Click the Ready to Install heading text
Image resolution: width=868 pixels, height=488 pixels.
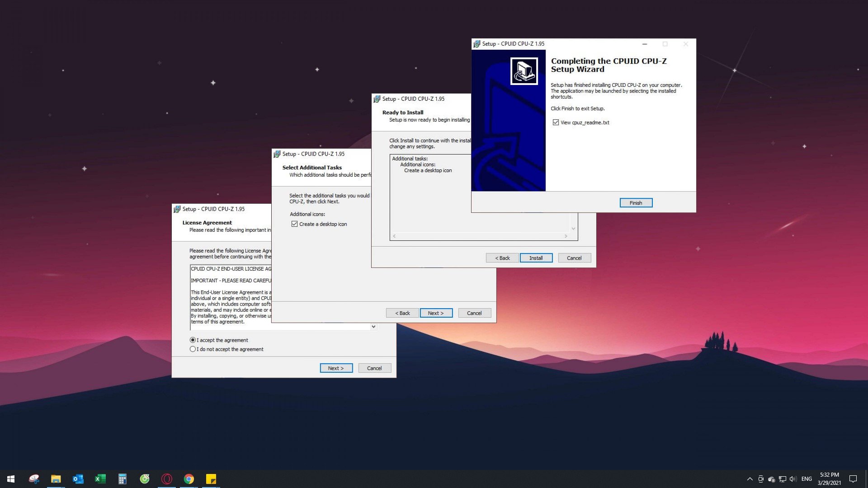403,113
